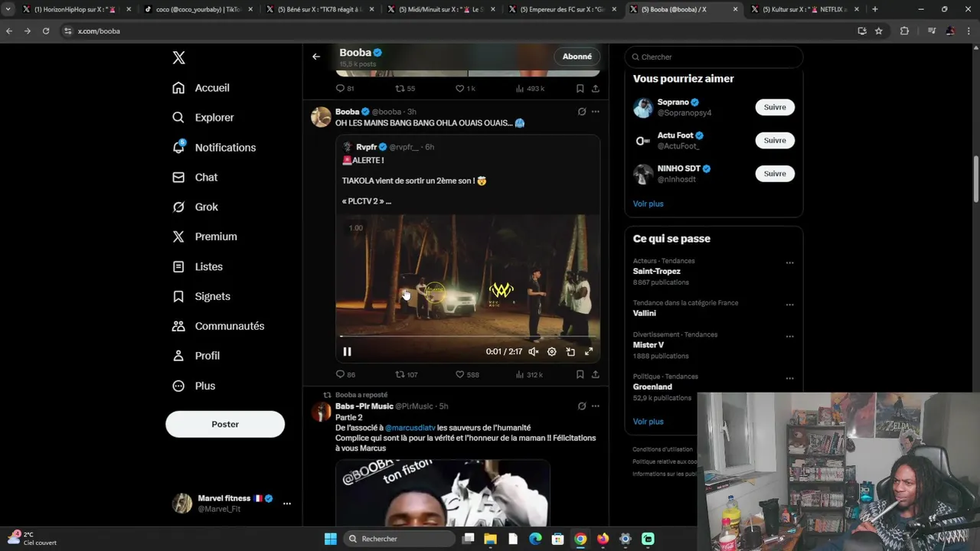The height and width of the screenshot is (551, 980).
Task: Open Mister V trend
Action: click(x=648, y=345)
